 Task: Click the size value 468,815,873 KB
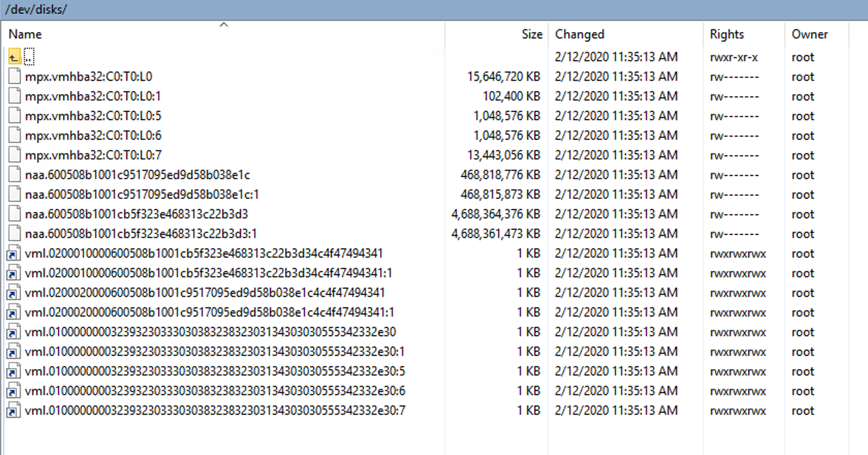[x=500, y=194]
